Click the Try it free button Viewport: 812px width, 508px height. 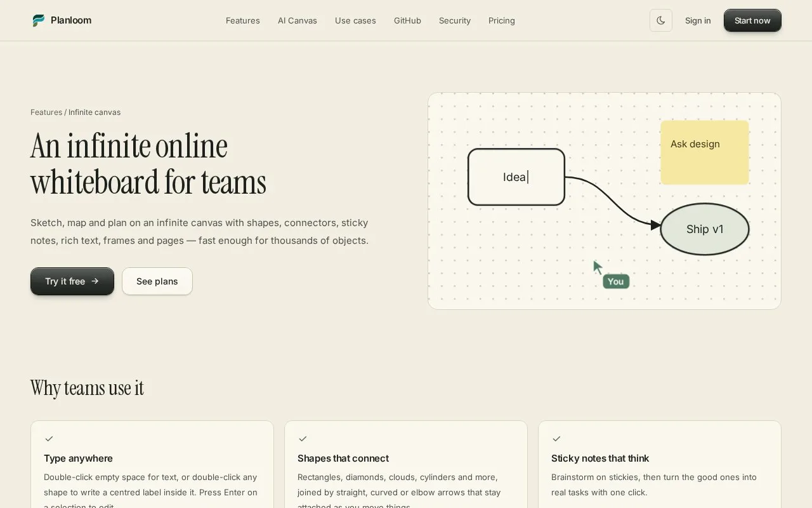click(x=72, y=281)
